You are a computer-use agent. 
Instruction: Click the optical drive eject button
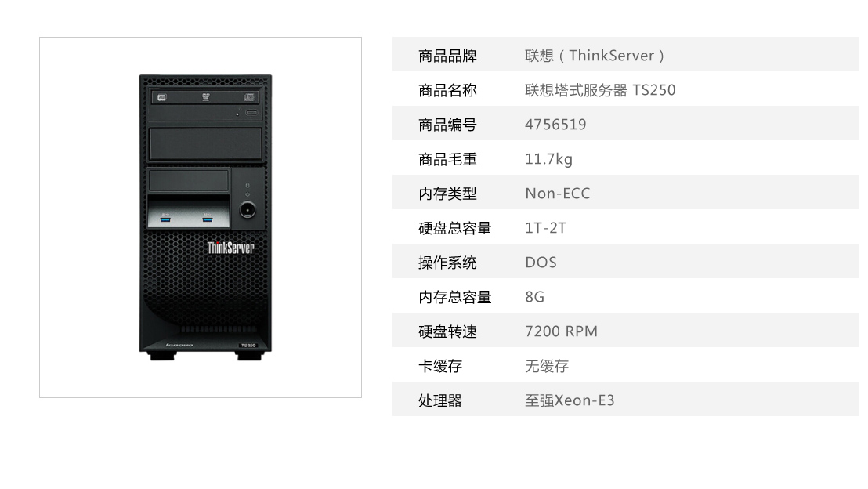tap(251, 112)
